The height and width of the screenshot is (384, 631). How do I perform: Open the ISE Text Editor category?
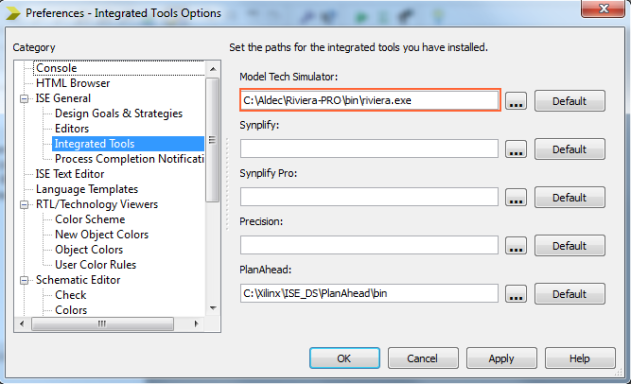[x=70, y=174]
